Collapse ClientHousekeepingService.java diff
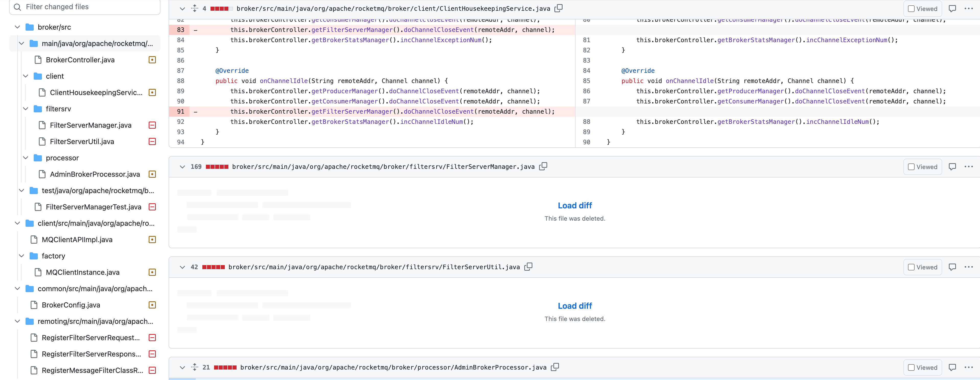Viewport: 980px width, 380px height. (x=182, y=8)
